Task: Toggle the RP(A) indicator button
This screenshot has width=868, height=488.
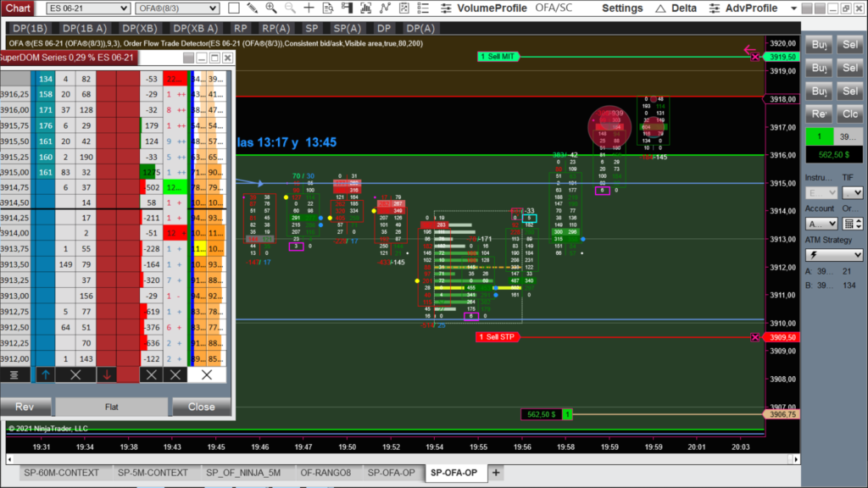Action: 275,28
